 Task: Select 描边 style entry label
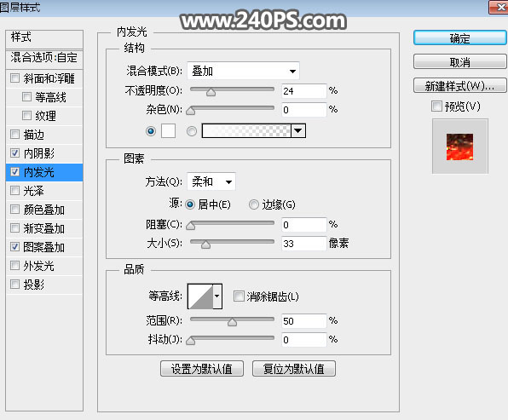[34, 135]
